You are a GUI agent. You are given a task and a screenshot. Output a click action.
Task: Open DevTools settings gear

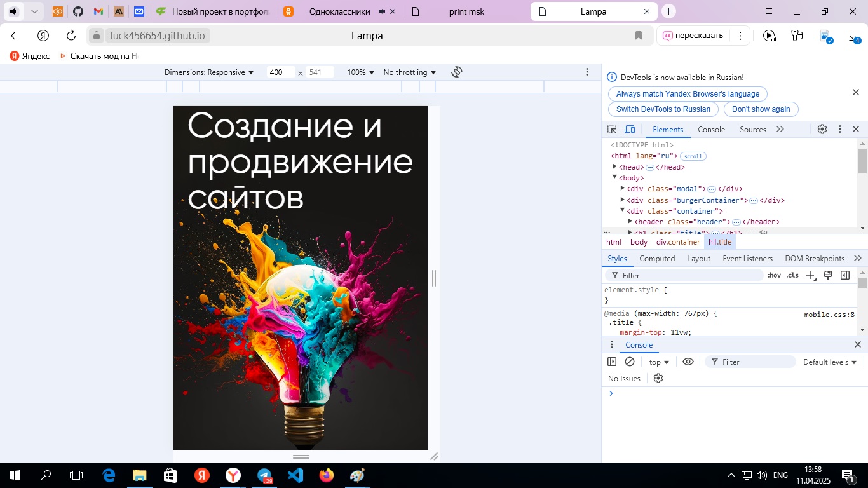pyautogui.click(x=822, y=129)
